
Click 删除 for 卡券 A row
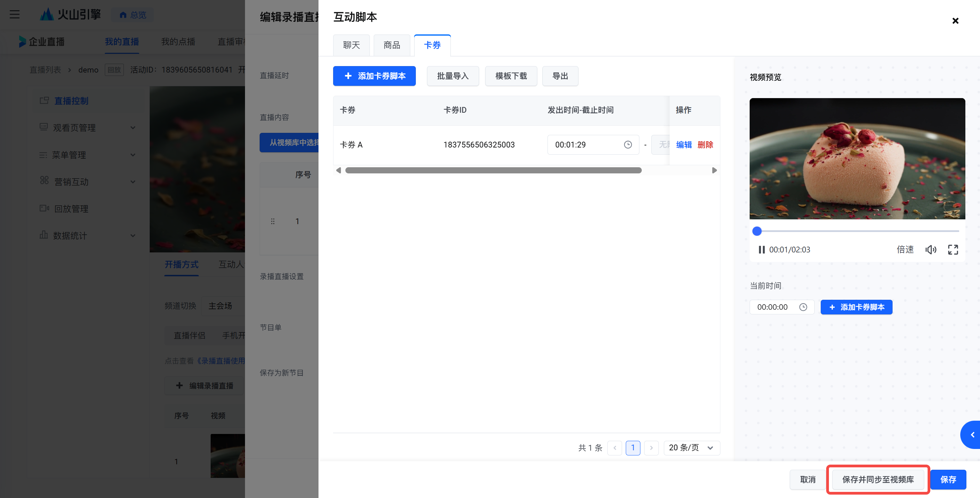coord(705,145)
